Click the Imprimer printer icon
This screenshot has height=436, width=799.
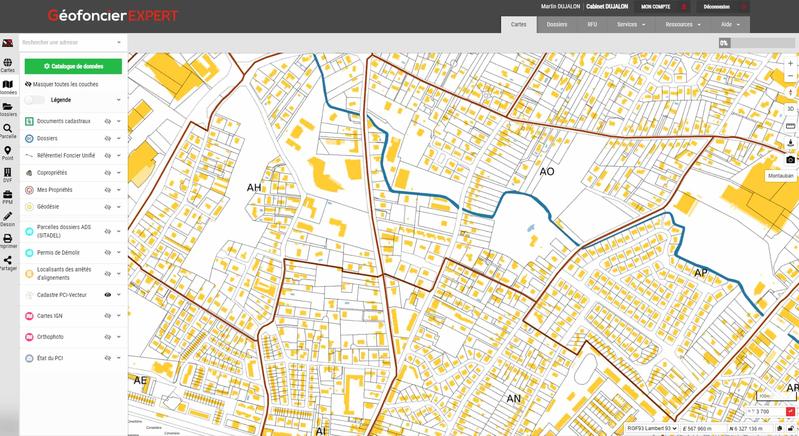[x=7, y=241]
